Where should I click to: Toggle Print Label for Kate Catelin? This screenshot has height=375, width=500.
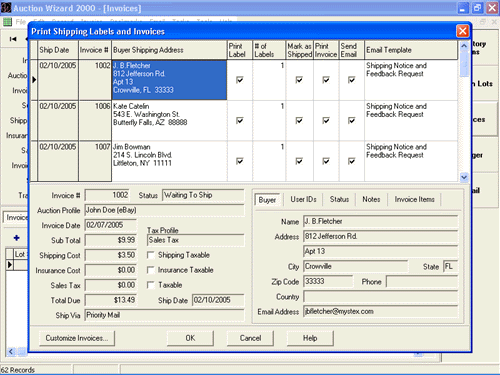pyautogui.click(x=239, y=120)
